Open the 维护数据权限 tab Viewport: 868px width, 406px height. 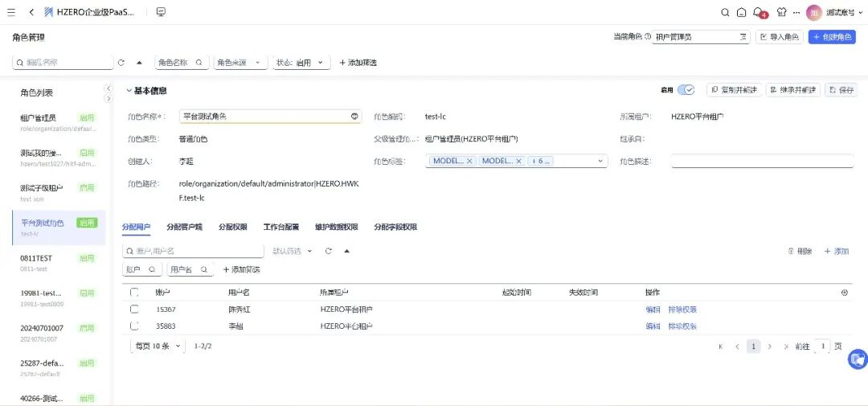tap(336, 228)
